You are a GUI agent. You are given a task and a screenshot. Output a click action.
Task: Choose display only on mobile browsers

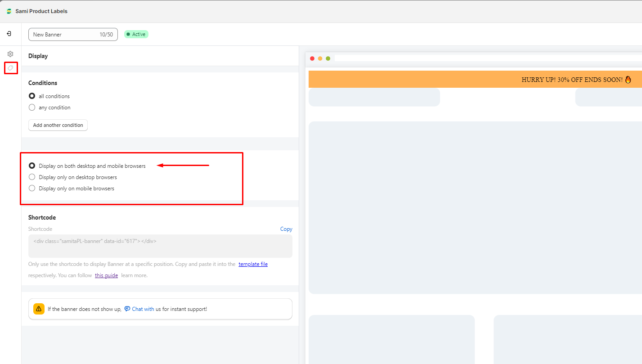click(x=32, y=189)
